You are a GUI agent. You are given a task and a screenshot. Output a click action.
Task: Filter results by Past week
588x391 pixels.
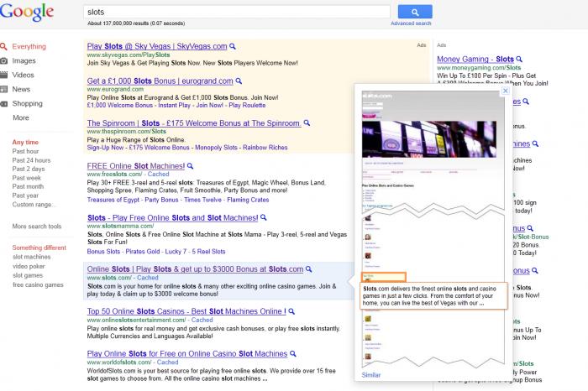(x=26, y=178)
